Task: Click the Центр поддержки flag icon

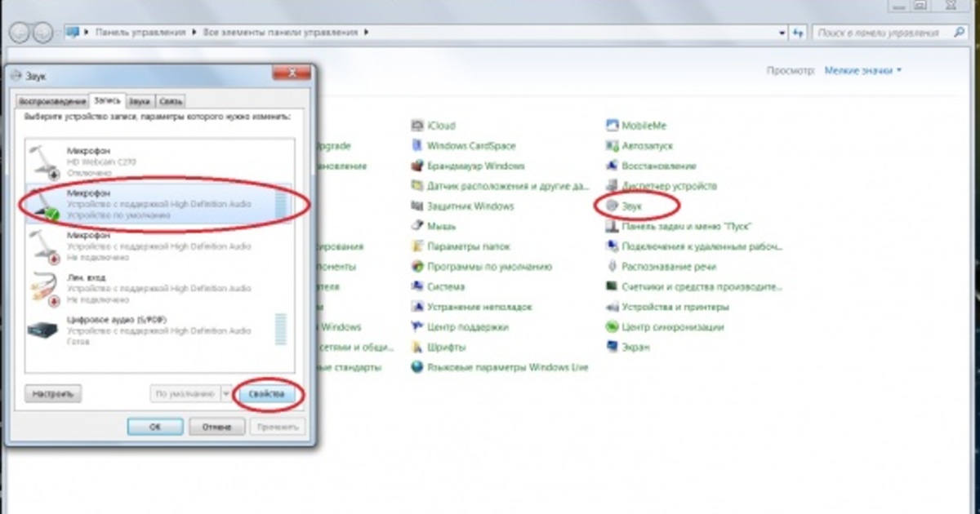Action: tap(417, 327)
